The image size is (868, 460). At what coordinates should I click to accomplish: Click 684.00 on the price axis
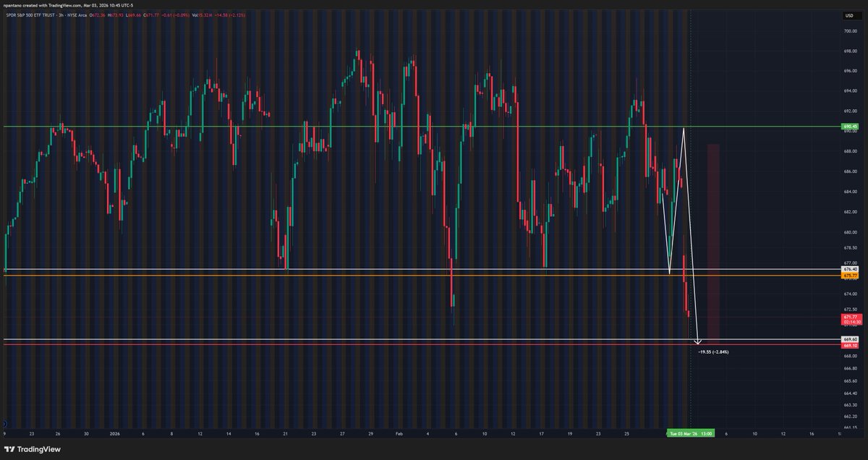click(x=850, y=192)
